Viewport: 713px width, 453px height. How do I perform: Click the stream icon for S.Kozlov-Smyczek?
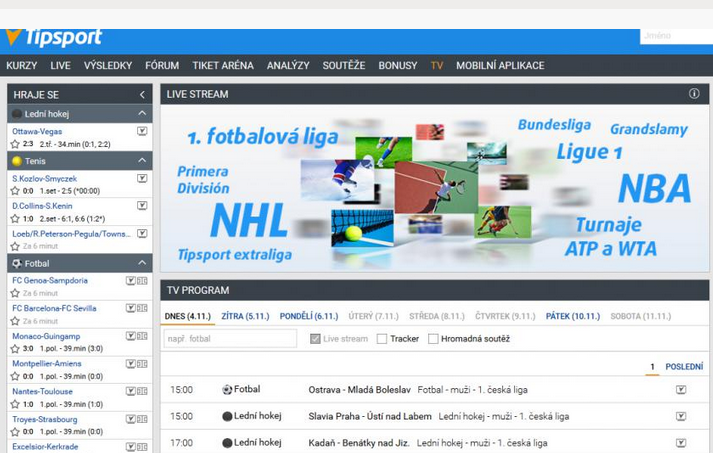[x=142, y=178]
